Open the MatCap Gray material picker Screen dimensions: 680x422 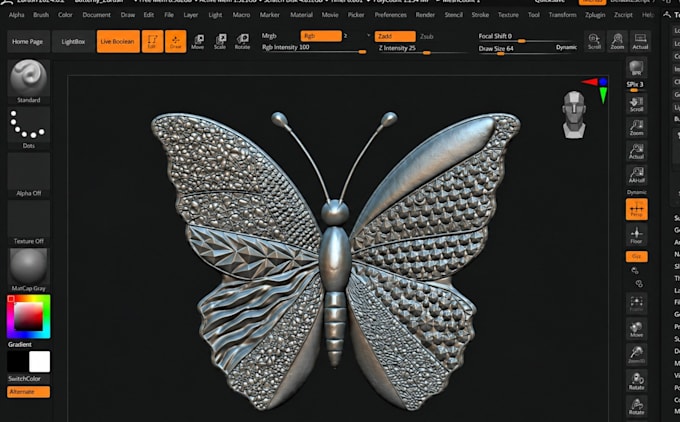(29, 270)
